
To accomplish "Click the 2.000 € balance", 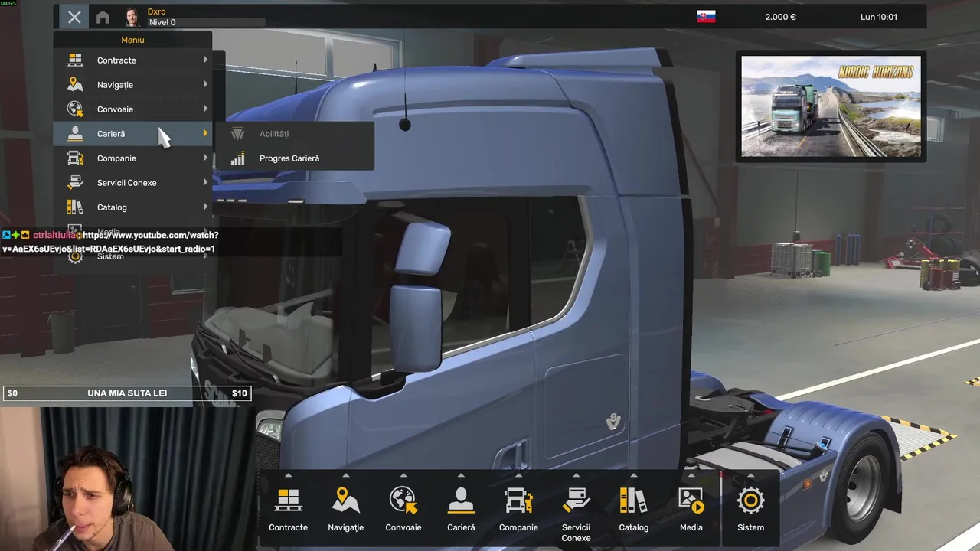I will 780,17.
